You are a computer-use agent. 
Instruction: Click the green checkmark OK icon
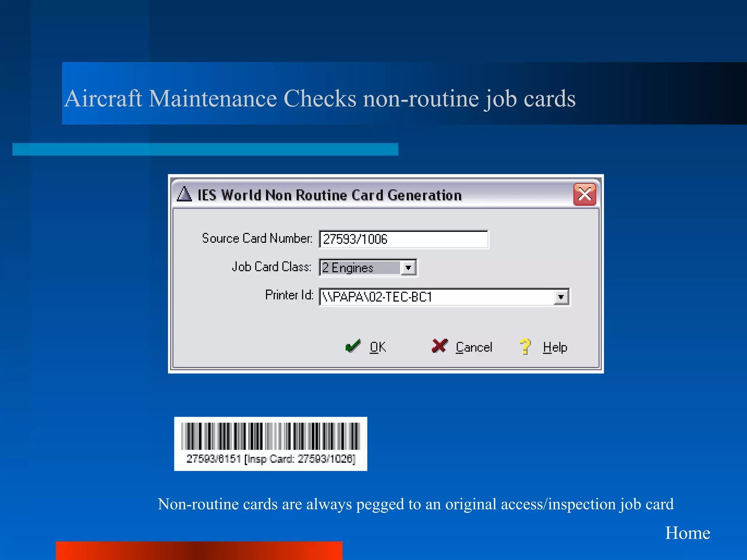click(x=353, y=346)
